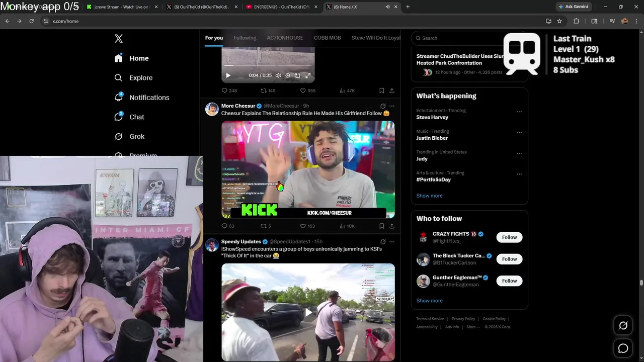Screen dimensions: 644x362
Task: Open more options on Speedy Updates post
Action: (x=392, y=242)
